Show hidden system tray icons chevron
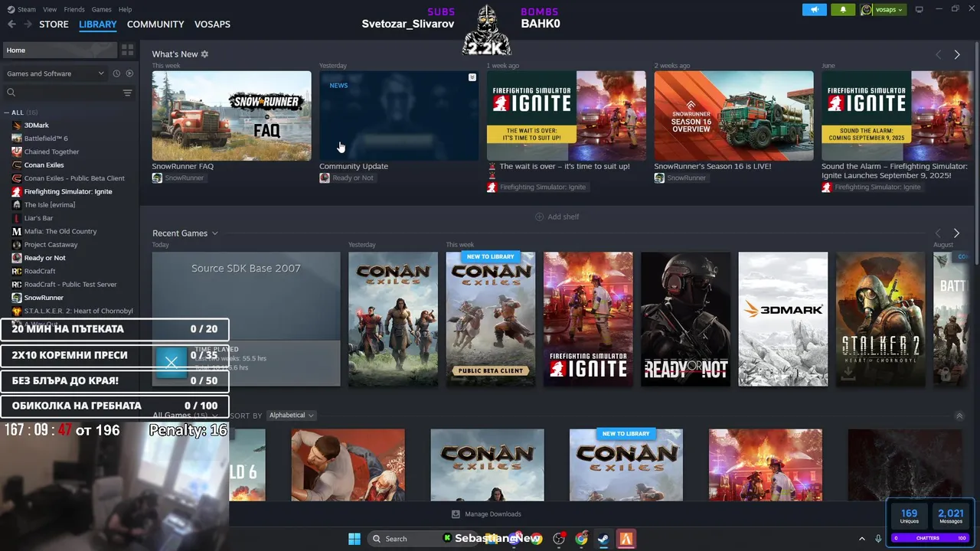The image size is (980, 551). tap(861, 539)
